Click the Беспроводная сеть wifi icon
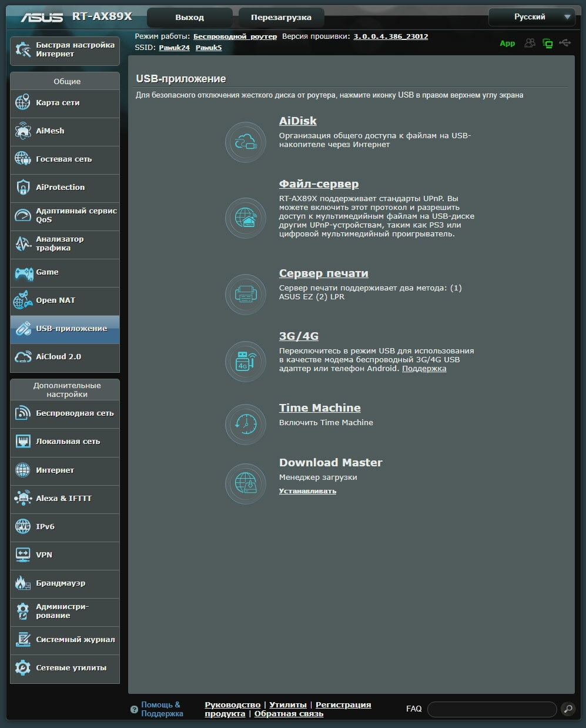586x728 pixels. click(23, 413)
